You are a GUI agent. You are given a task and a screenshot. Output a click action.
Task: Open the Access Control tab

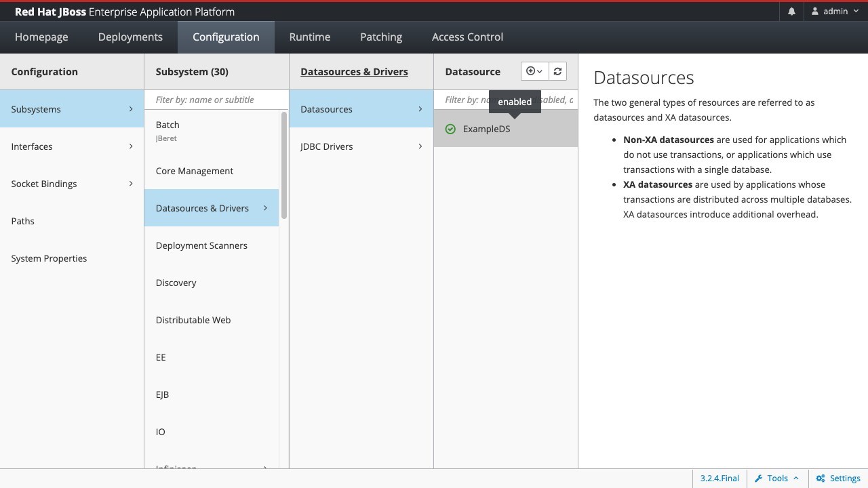467,37
